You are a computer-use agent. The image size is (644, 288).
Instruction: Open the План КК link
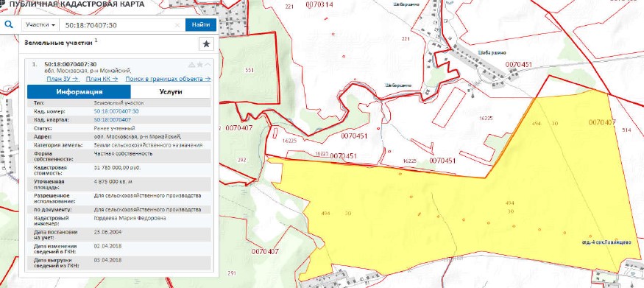102,79
